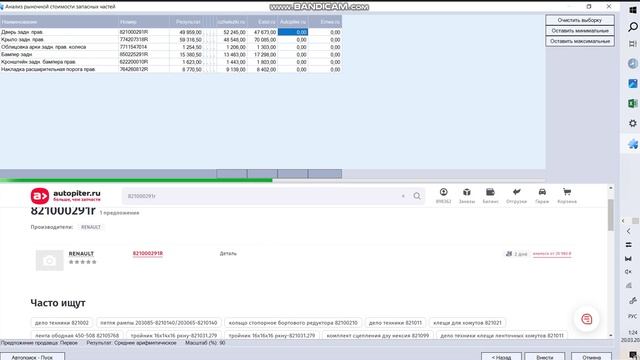Open the red chat bubble widget

[587, 319]
